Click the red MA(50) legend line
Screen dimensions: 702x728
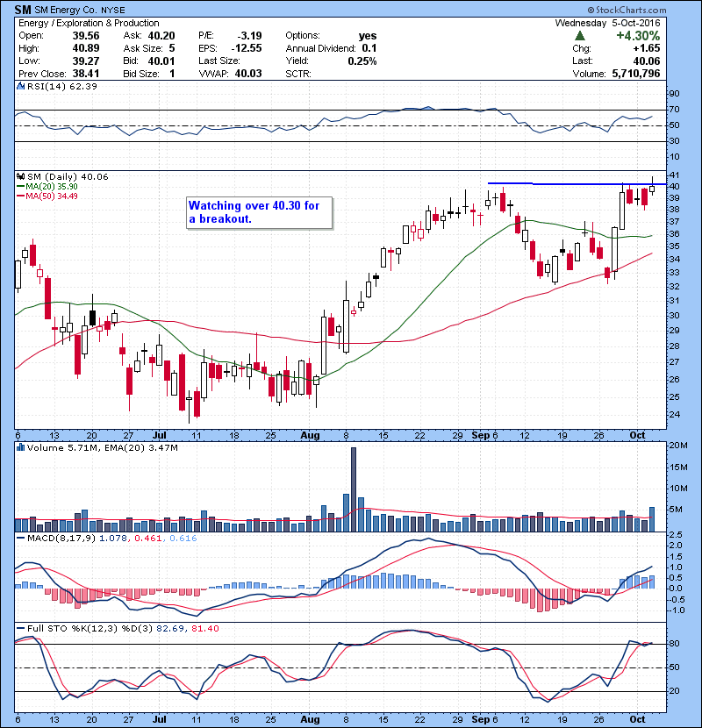coord(21,196)
